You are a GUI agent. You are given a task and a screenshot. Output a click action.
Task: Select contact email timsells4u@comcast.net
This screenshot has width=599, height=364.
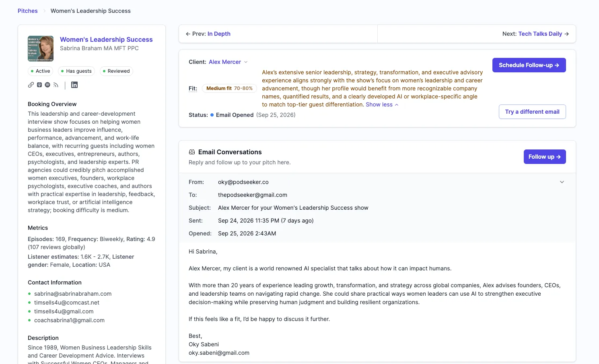(x=67, y=303)
